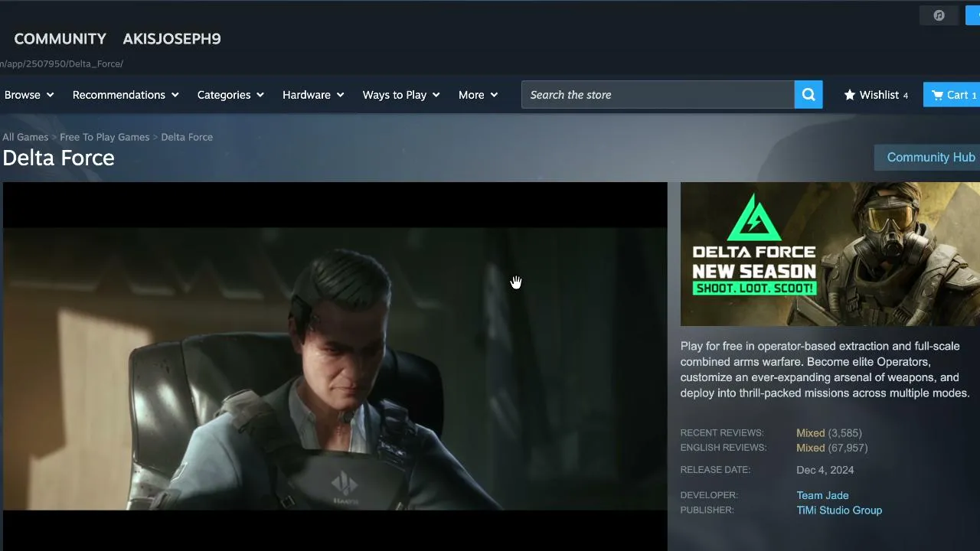Open the AKISJOSEPH9 profile tab
Screen dimensions: 980x551
click(171, 39)
